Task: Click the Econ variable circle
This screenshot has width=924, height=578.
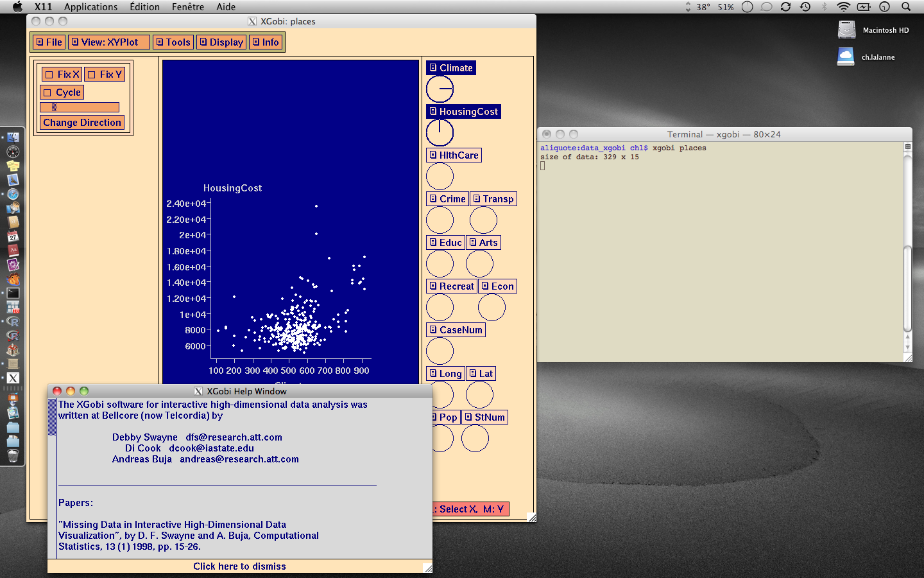Action: point(492,308)
